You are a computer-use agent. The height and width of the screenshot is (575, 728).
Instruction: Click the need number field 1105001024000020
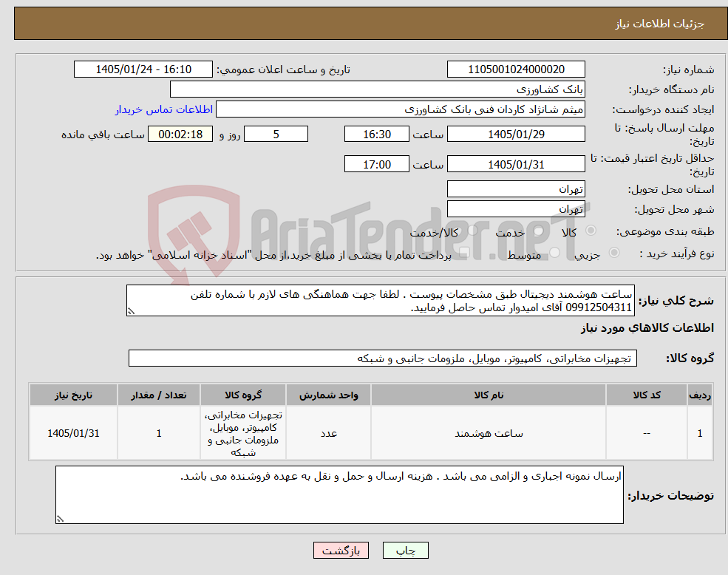[x=516, y=69]
